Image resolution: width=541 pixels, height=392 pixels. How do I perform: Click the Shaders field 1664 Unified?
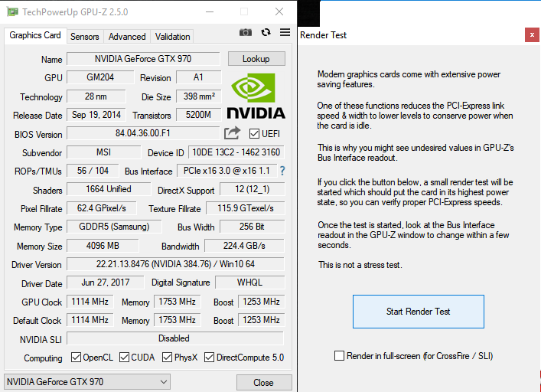(109, 189)
